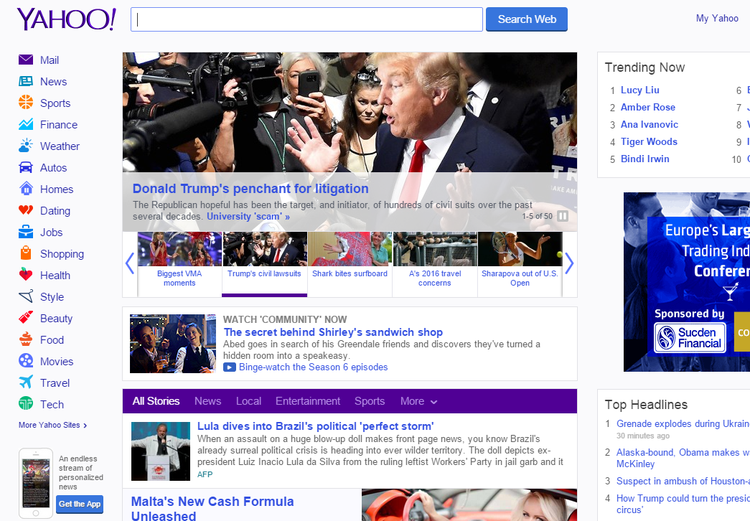Click the Sucden Financial sponsor logo
Image resolution: width=750 pixels, height=521 pixels.
690,338
